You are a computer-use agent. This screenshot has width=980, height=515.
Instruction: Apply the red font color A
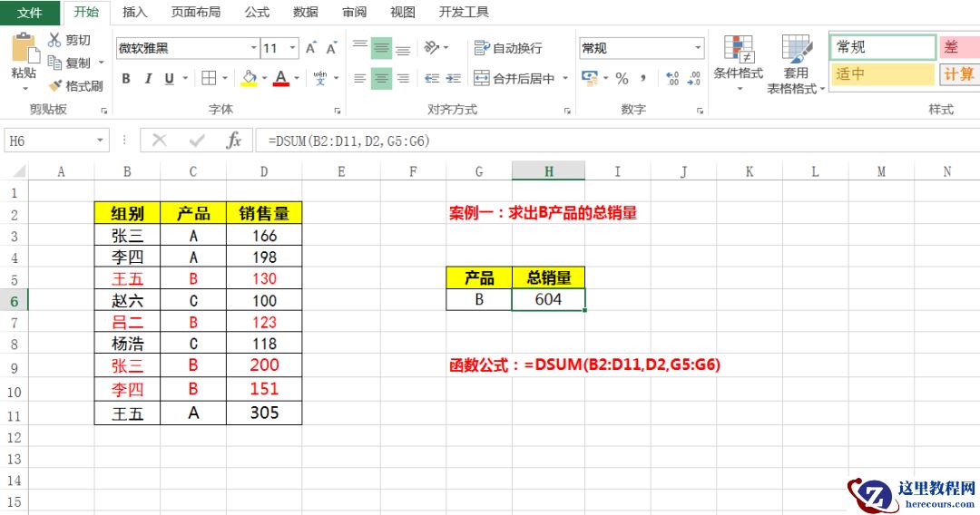281,78
